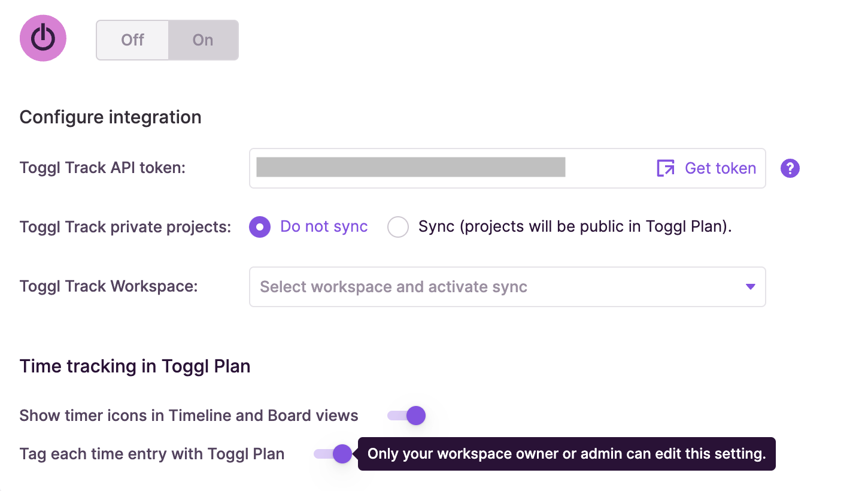868x491 pixels.
Task: Click the admin-only setting tooltip
Action: (x=567, y=454)
